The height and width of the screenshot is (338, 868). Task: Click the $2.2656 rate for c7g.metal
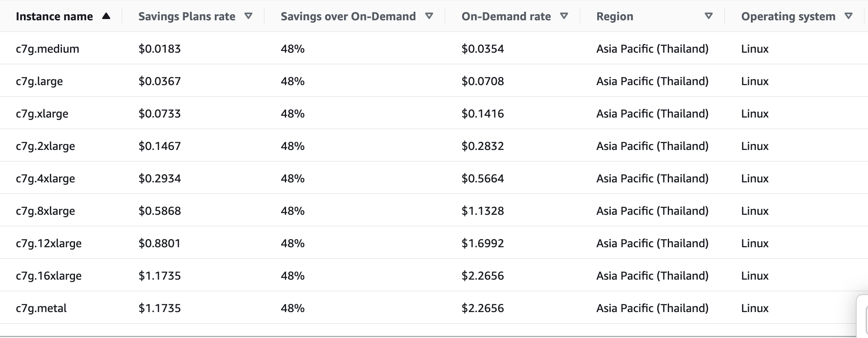(483, 308)
